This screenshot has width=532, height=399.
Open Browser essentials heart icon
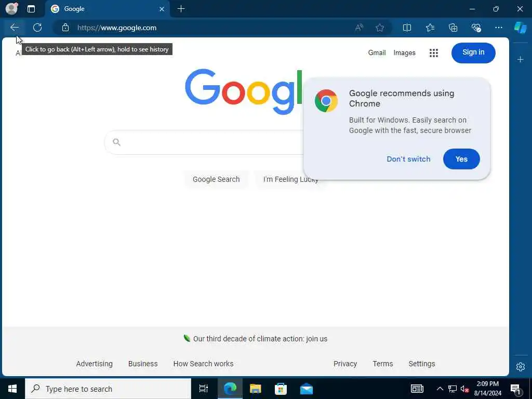pyautogui.click(x=476, y=28)
